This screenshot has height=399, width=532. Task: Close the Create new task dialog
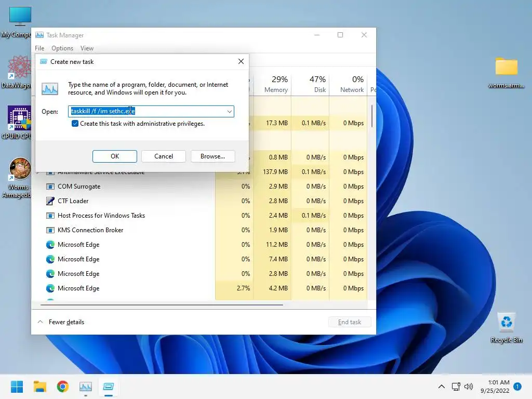241,61
